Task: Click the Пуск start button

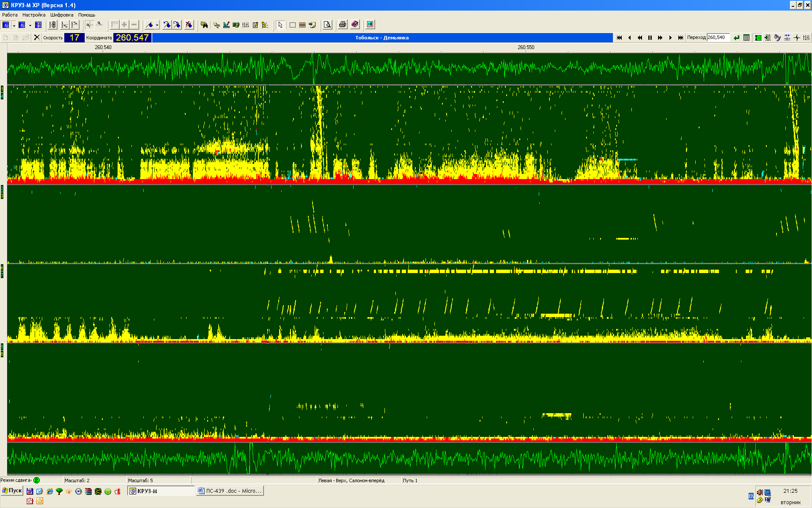Action: click(x=12, y=491)
